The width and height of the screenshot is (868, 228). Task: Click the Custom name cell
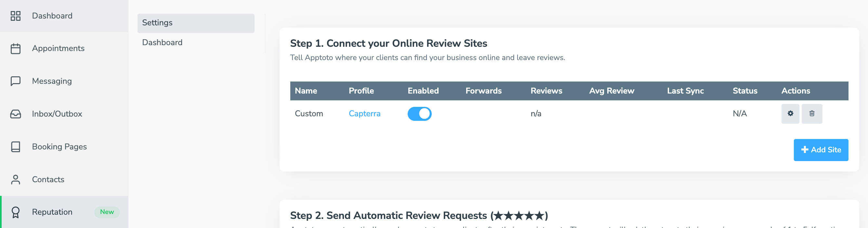point(309,114)
